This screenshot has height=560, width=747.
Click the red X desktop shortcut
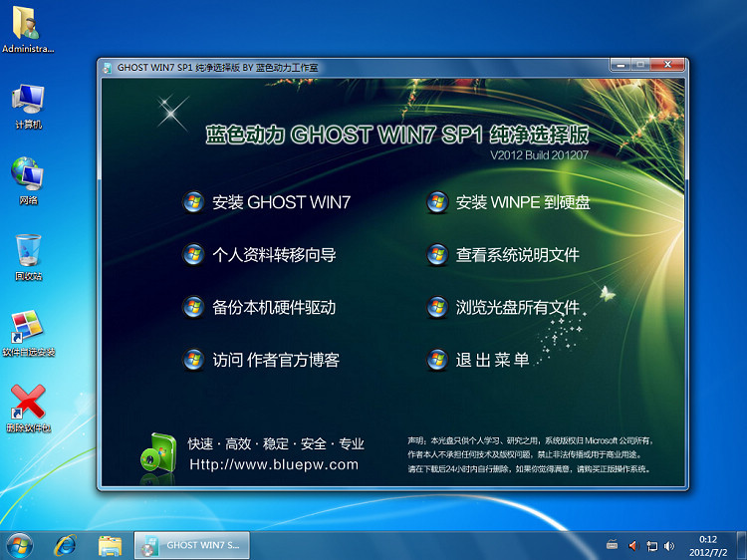click(28, 407)
